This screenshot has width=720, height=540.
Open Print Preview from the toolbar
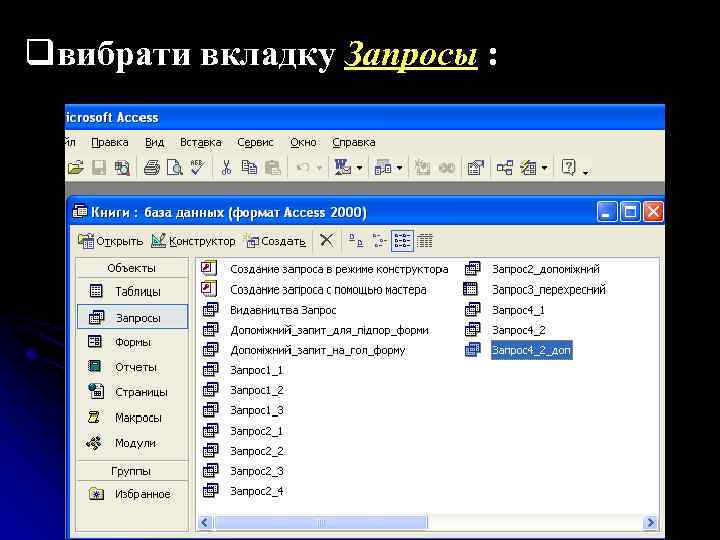(175, 168)
